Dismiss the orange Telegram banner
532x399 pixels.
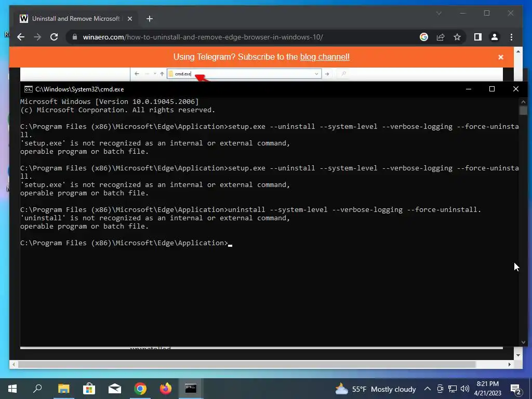[501, 57]
